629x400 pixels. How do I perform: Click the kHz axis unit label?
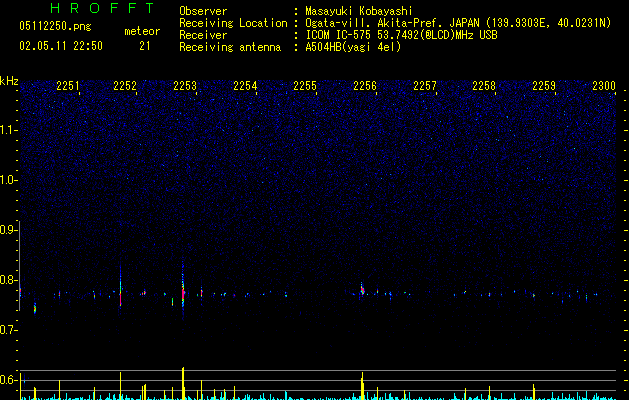[9, 81]
